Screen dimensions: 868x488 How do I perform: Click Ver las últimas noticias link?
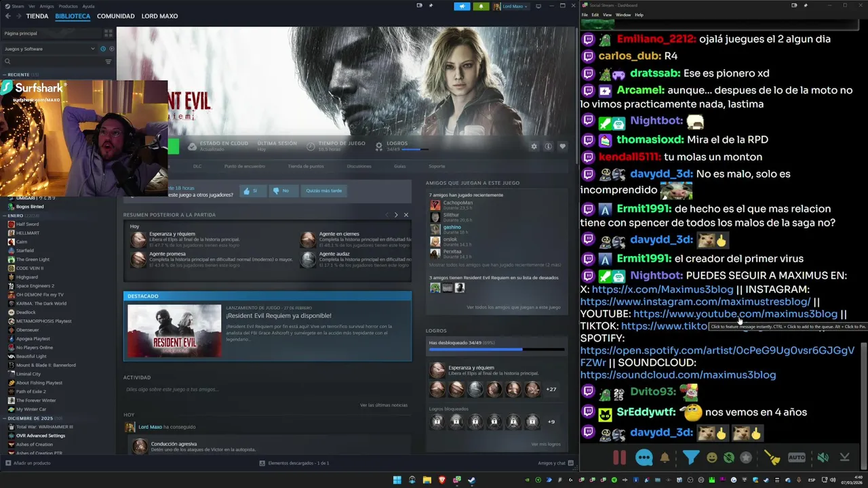tap(384, 405)
